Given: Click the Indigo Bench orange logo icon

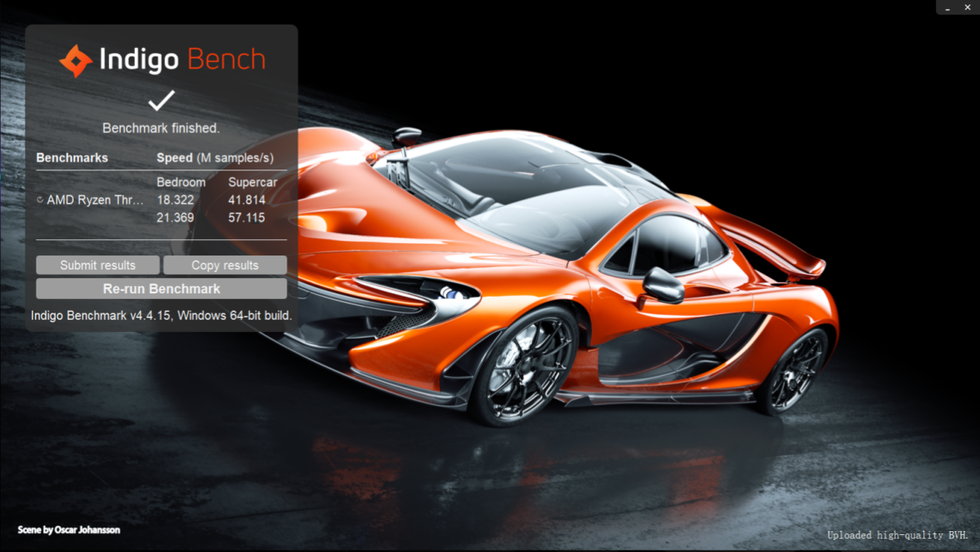Looking at the screenshot, I should pos(76,61).
